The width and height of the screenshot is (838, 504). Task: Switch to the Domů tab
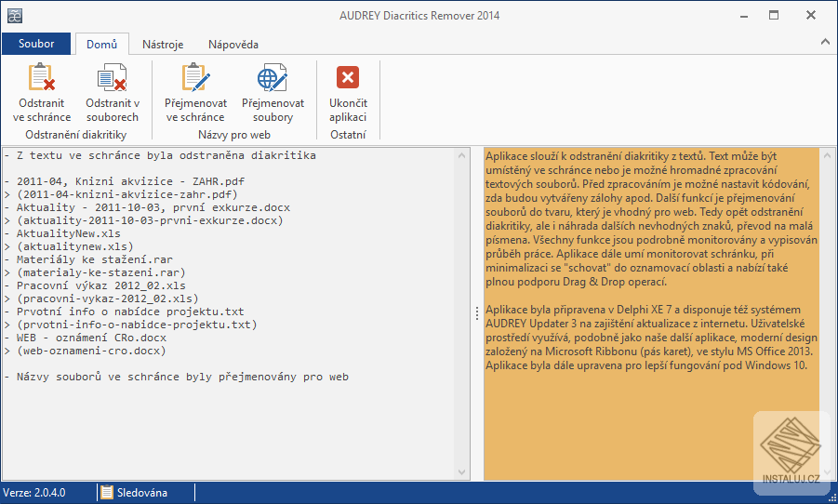101,45
